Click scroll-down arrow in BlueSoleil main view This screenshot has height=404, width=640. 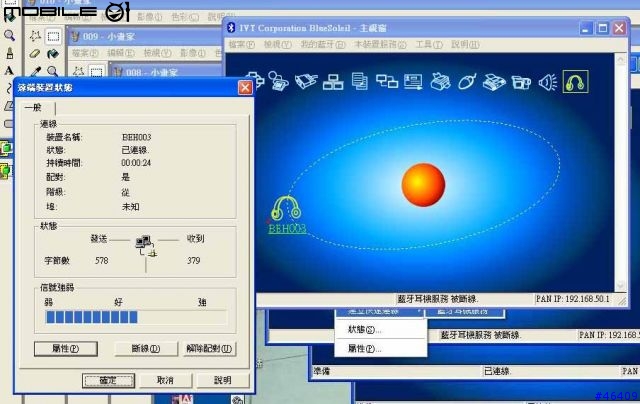point(621,285)
